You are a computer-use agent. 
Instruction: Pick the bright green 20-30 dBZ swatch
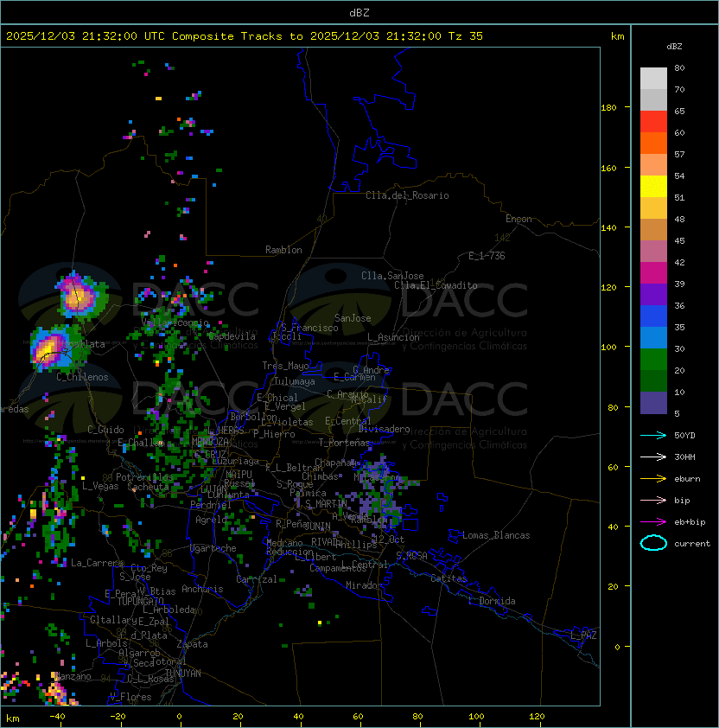pos(653,360)
